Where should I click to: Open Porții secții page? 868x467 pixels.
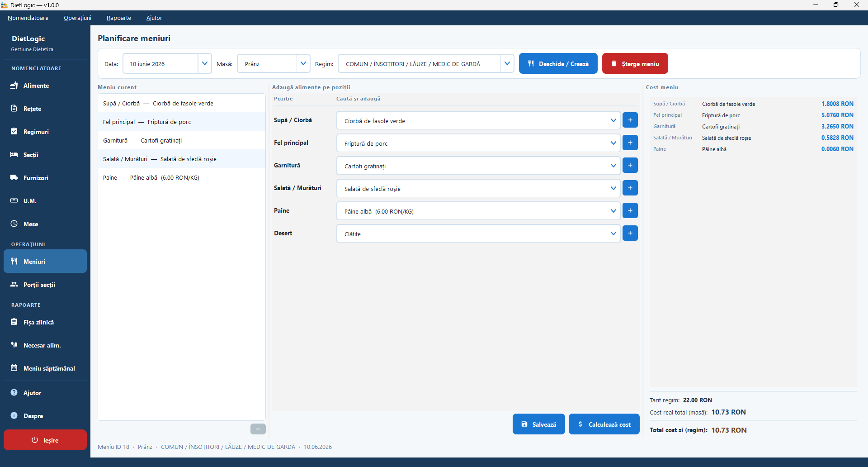(45, 285)
